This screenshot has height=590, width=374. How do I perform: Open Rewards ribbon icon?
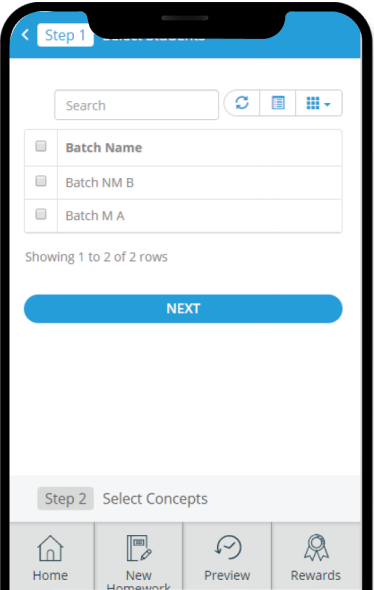(x=316, y=547)
